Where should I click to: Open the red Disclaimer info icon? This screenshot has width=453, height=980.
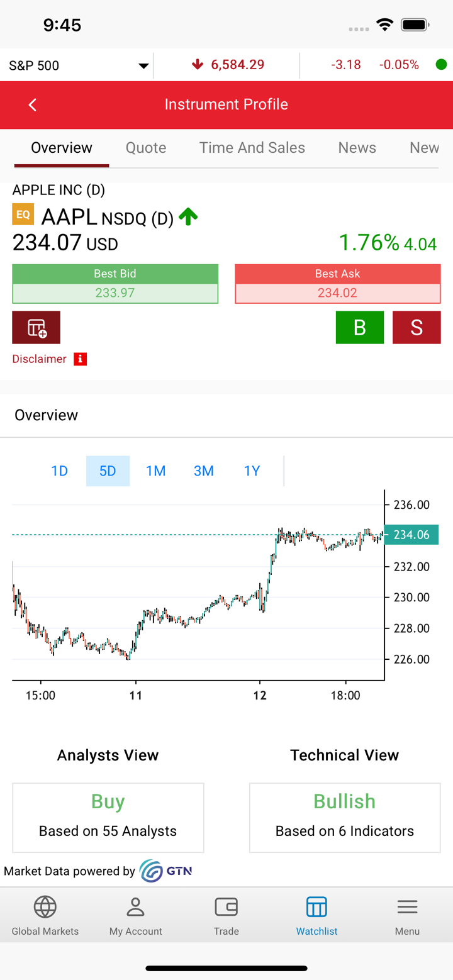[80, 359]
